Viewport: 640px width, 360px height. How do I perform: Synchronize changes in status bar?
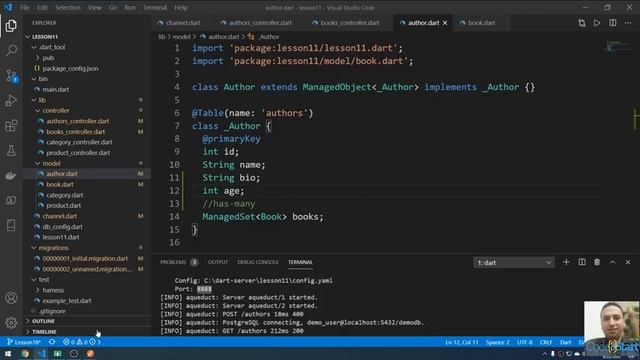52,342
